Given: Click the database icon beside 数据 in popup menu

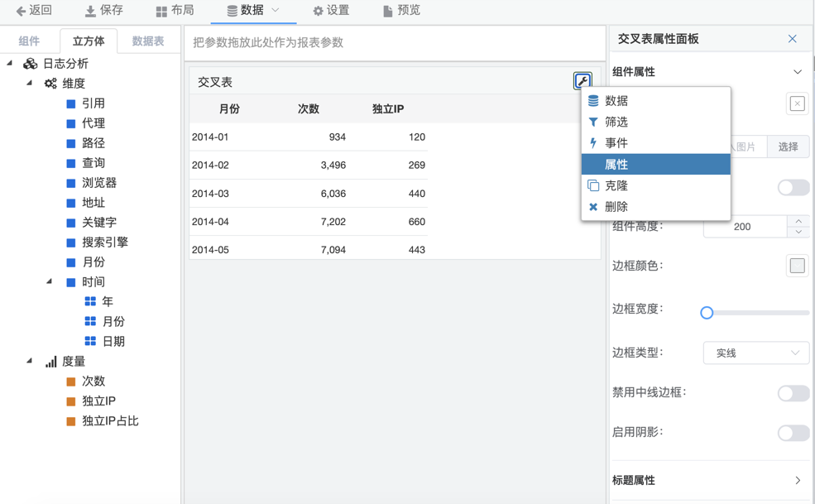Looking at the screenshot, I should (593, 101).
